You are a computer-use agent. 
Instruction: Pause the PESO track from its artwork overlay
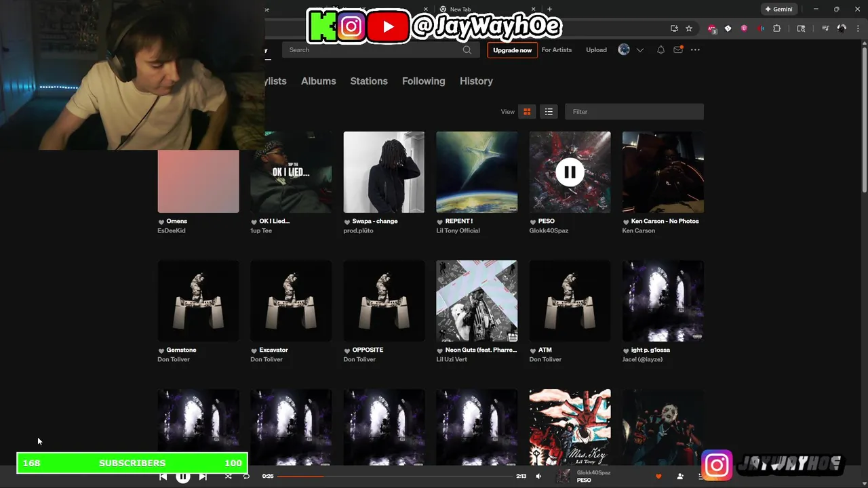[x=570, y=172]
